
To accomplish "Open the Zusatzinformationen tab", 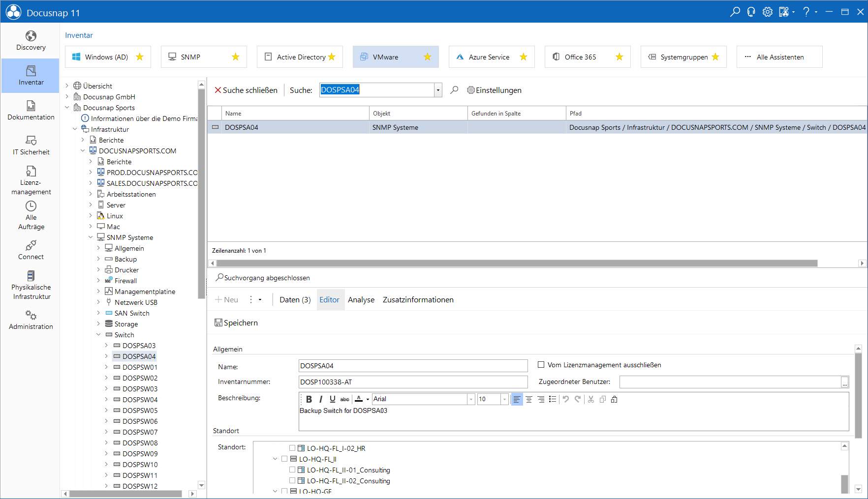I will (x=418, y=300).
